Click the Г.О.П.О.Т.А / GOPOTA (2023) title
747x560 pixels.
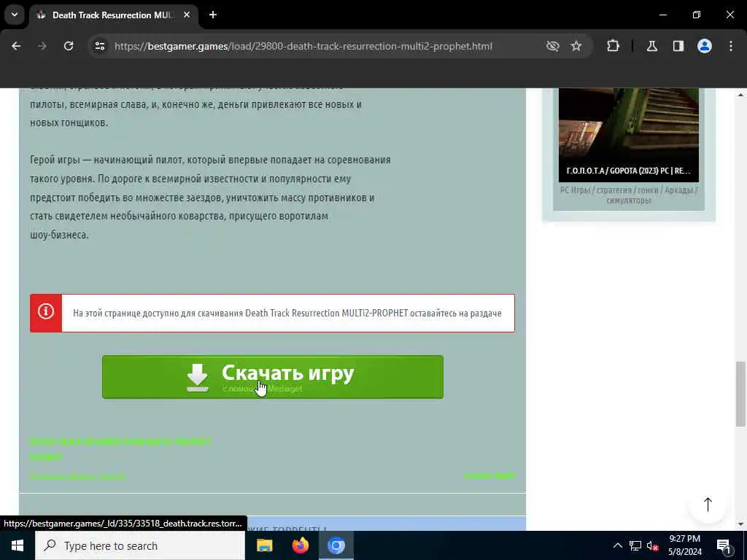[x=628, y=171]
